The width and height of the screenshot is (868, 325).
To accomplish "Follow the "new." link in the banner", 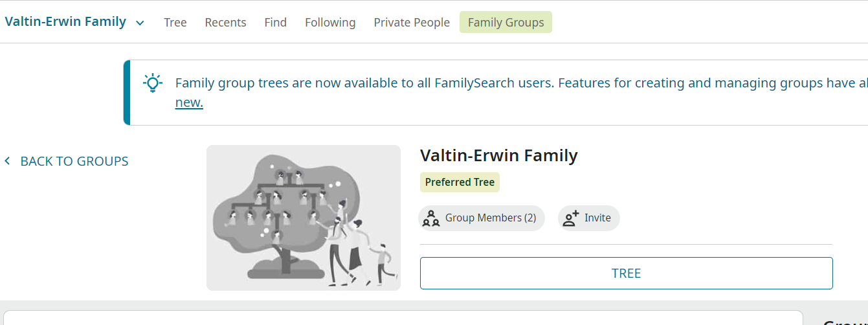I will 189,103.
